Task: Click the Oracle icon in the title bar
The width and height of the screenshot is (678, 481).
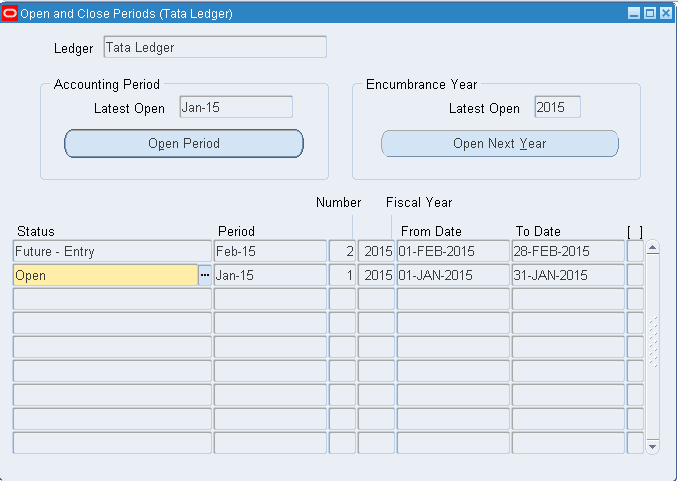Action: coord(11,14)
